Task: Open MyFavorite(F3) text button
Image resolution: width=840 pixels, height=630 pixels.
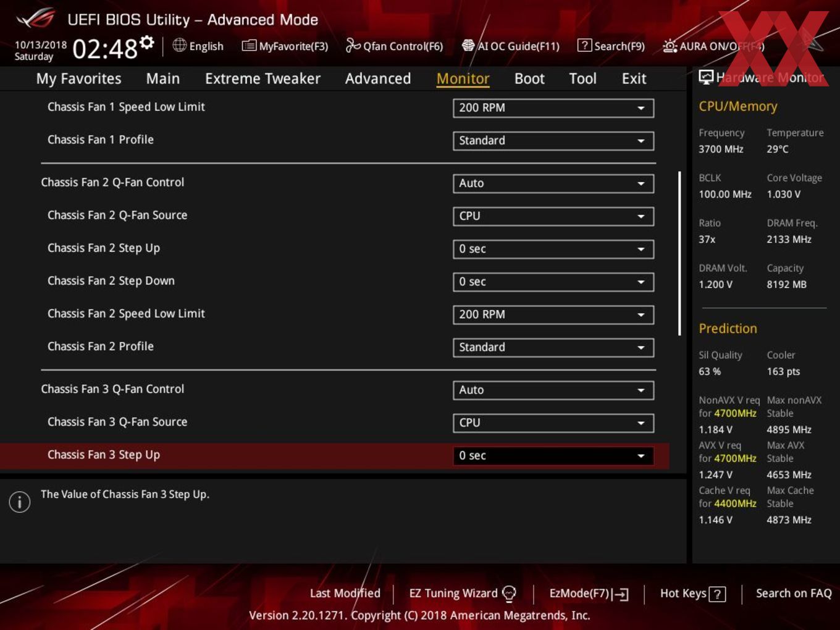Action: (x=293, y=46)
